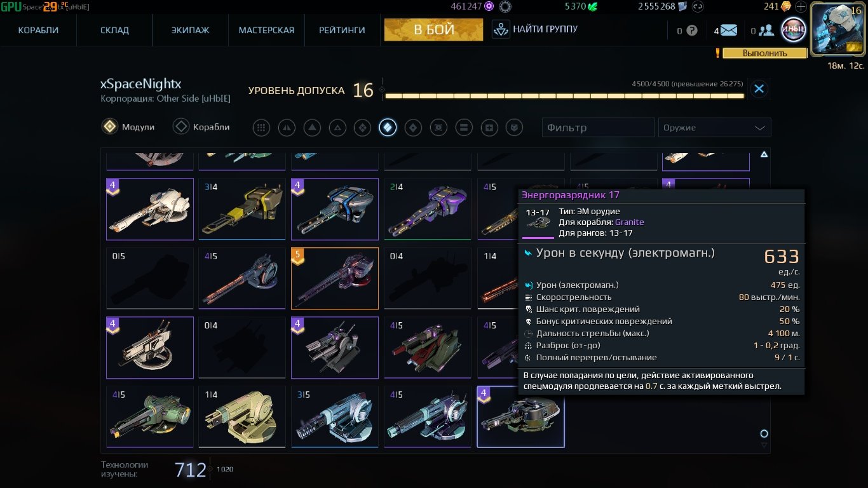Click the plus icon beside gold currency
868x488 pixels.
[x=801, y=7]
